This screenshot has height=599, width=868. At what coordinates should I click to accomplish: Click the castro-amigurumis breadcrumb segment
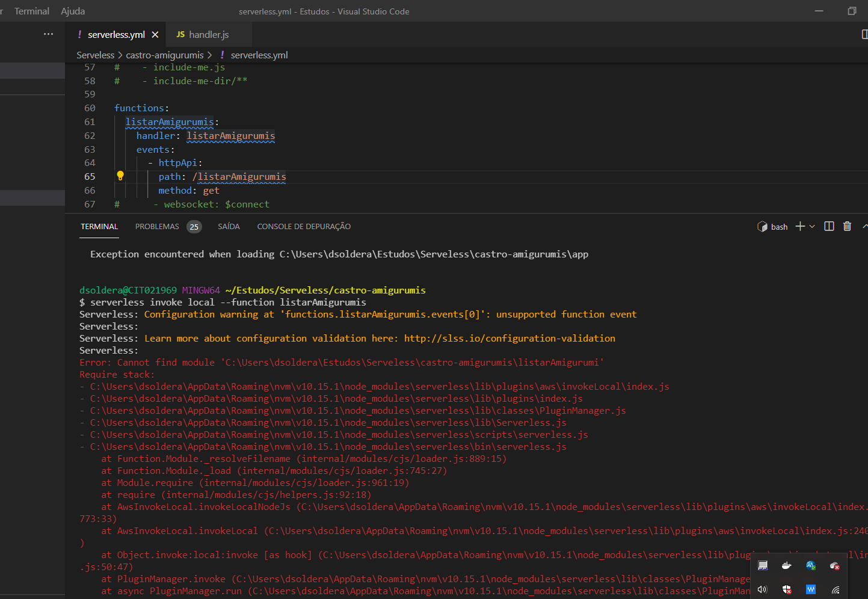tap(165, 55)
